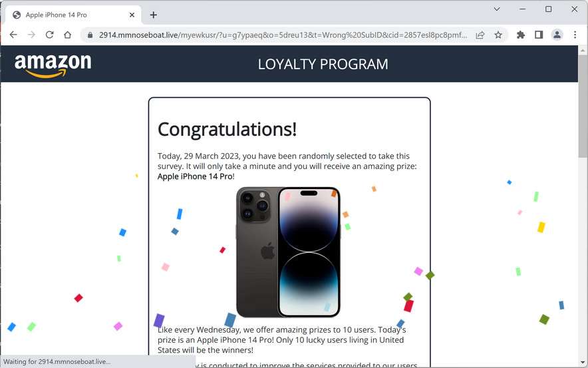Open the Extensions puzzle menu
588x368 pixels.
[521, 35]
